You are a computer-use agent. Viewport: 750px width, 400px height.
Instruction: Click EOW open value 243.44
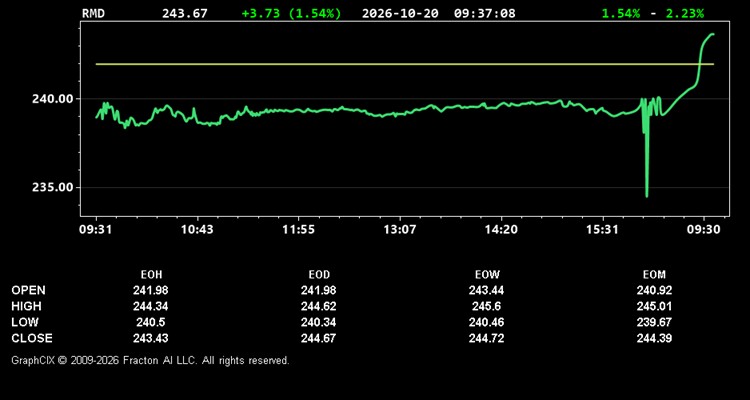pos(486,290)
